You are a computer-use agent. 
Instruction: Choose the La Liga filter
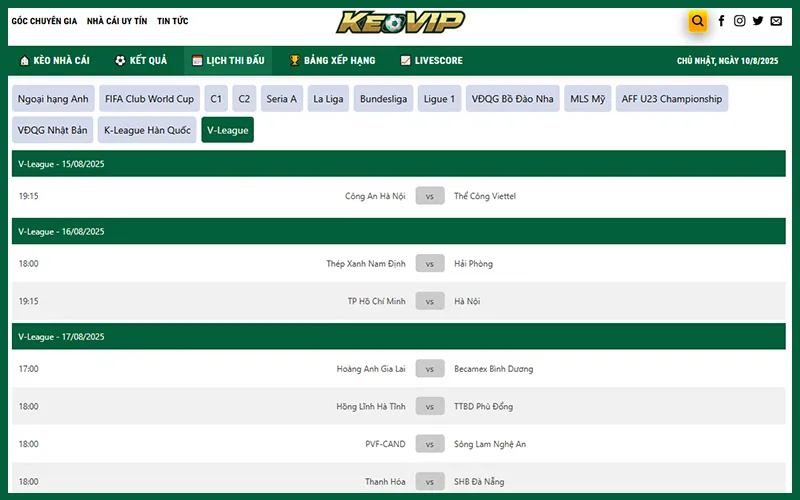328,99
